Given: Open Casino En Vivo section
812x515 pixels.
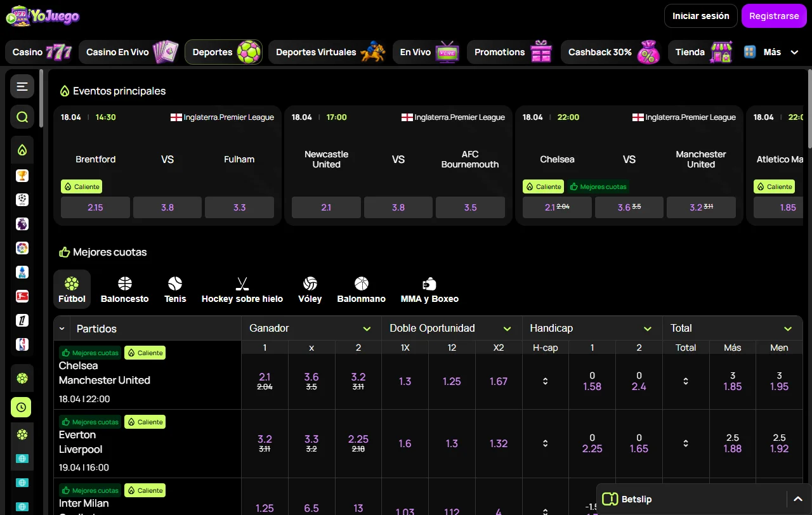Looking at the screenshot, I should click(130, 52).
